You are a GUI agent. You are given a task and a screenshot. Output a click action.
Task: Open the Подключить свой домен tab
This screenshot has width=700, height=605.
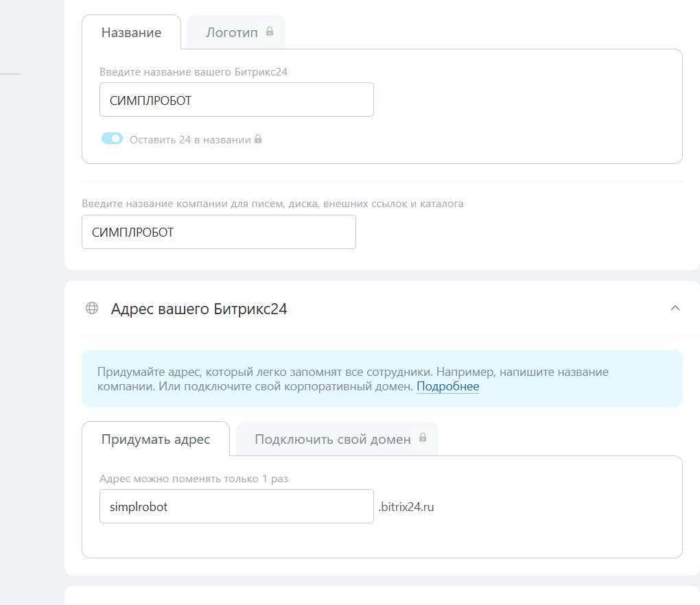(x=332, y=439)
